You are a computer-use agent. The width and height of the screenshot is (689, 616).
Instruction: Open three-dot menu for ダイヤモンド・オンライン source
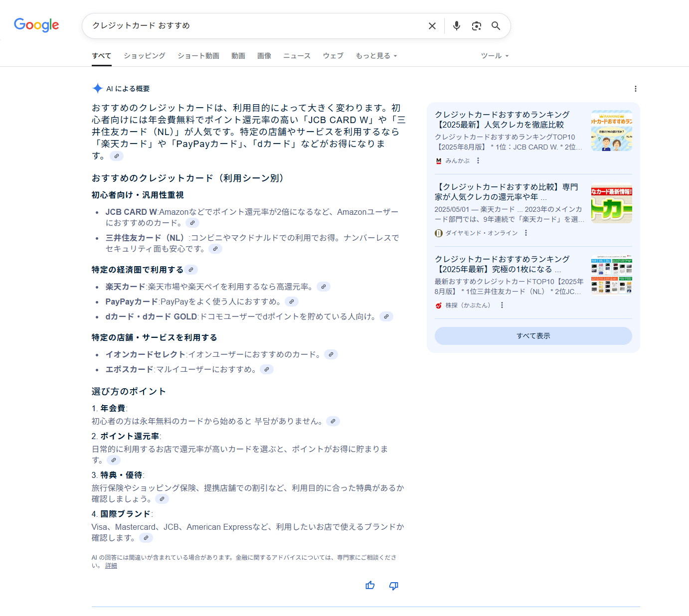526,233
